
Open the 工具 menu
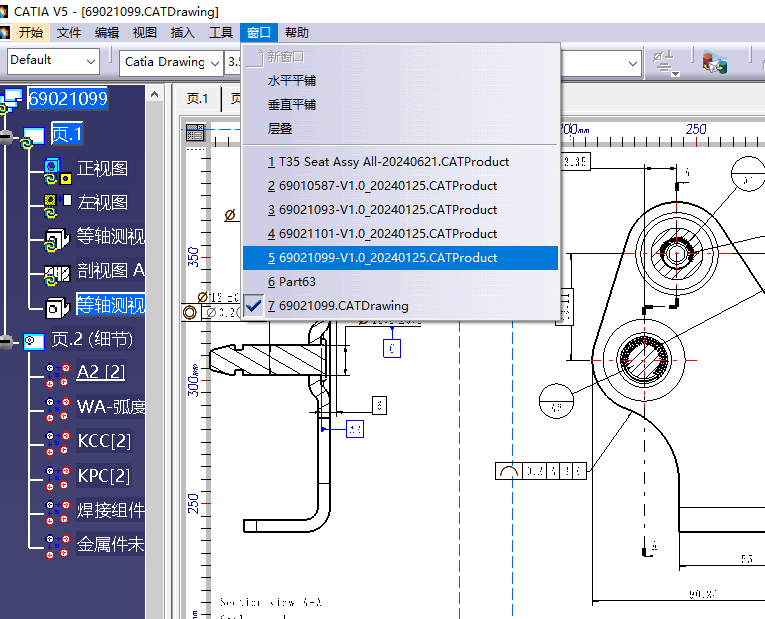pos(221,33)
